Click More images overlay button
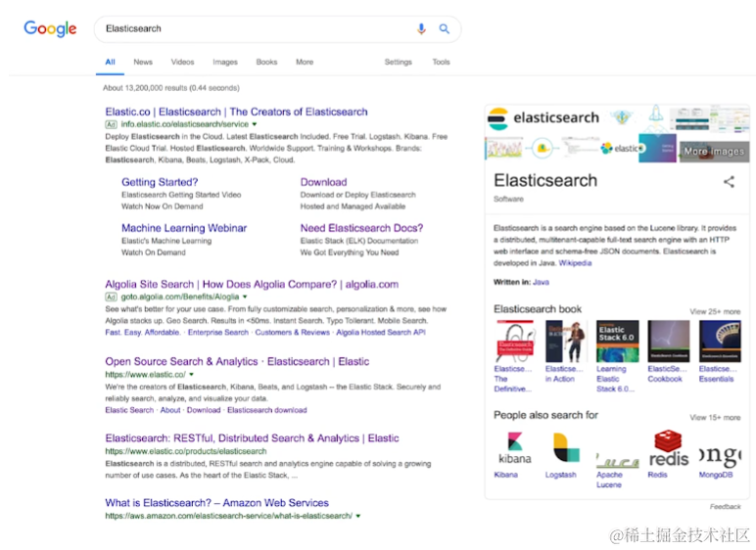Screen dimensions: 756x550 [714, 152]
